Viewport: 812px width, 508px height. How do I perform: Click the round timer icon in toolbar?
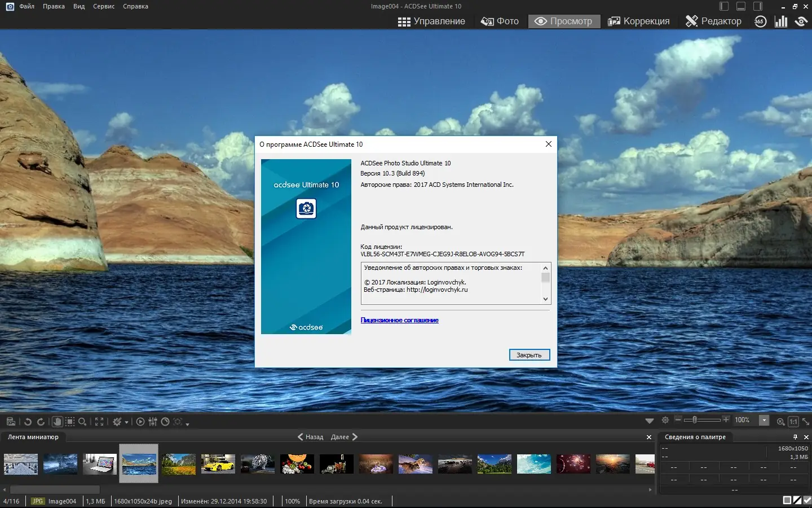[165, 422]
